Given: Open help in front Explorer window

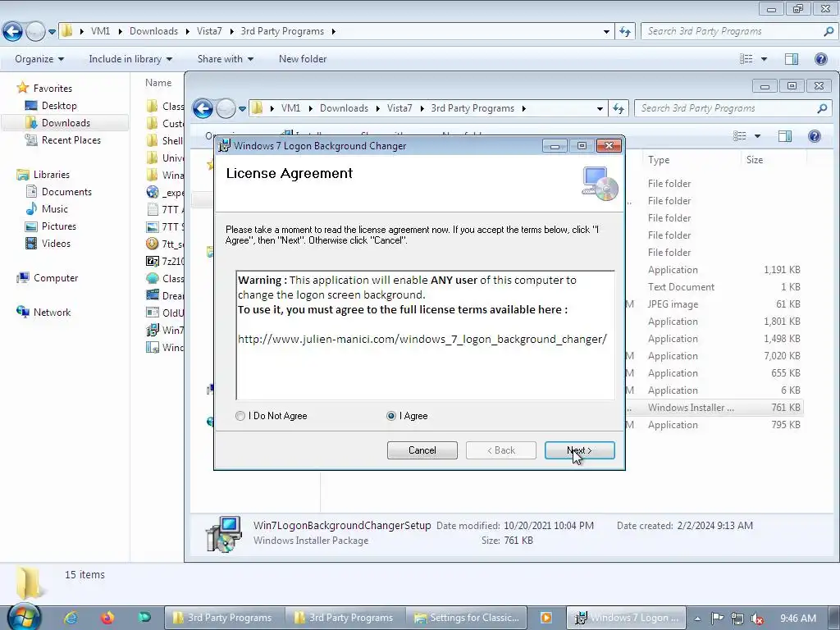Looking at the screenshot, I should click(815, 136).
